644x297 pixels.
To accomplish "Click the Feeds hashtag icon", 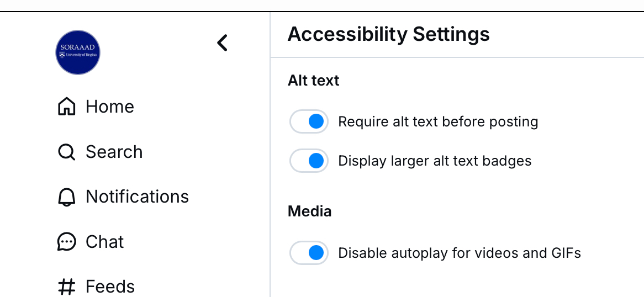I will pyautogui.click(x=66, y=287).
